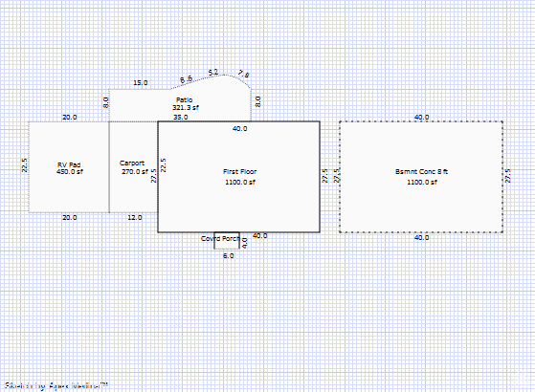This screenshot has width=535, height=392.
Task: Click the RV Pad bottom 20.0 dimension
Action: click(x=70, y=217)
